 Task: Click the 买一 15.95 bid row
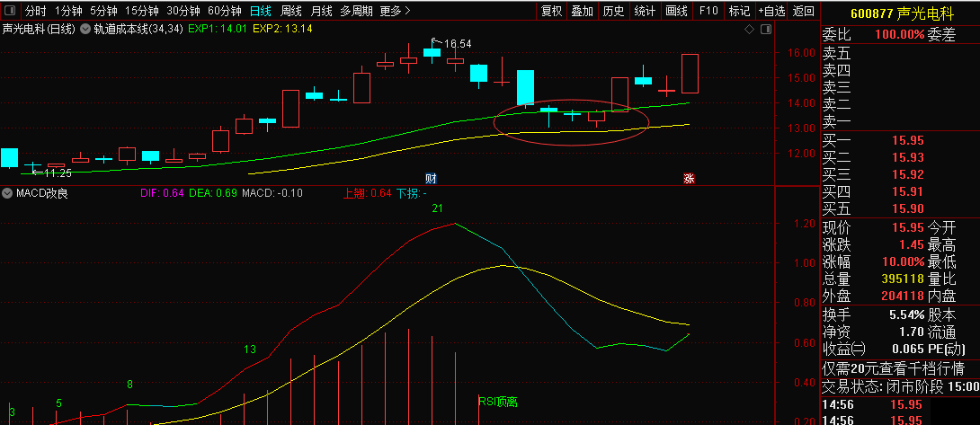(x=900, y=141)
